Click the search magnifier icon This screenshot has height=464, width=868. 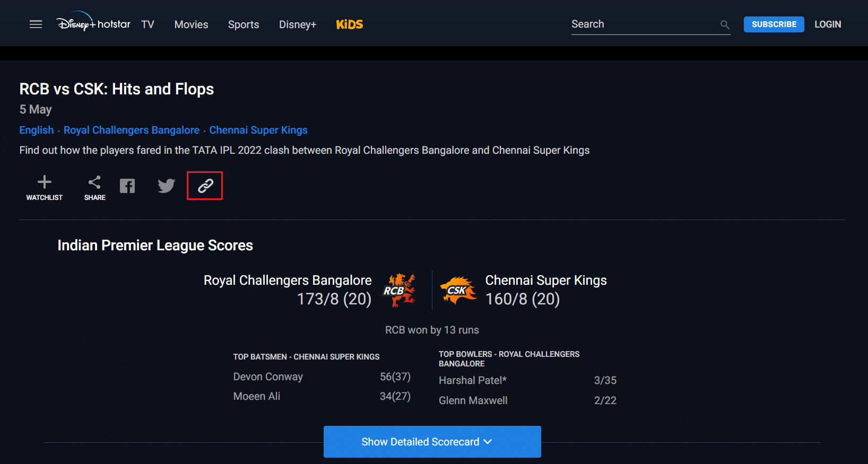click(x=725, y=24)
